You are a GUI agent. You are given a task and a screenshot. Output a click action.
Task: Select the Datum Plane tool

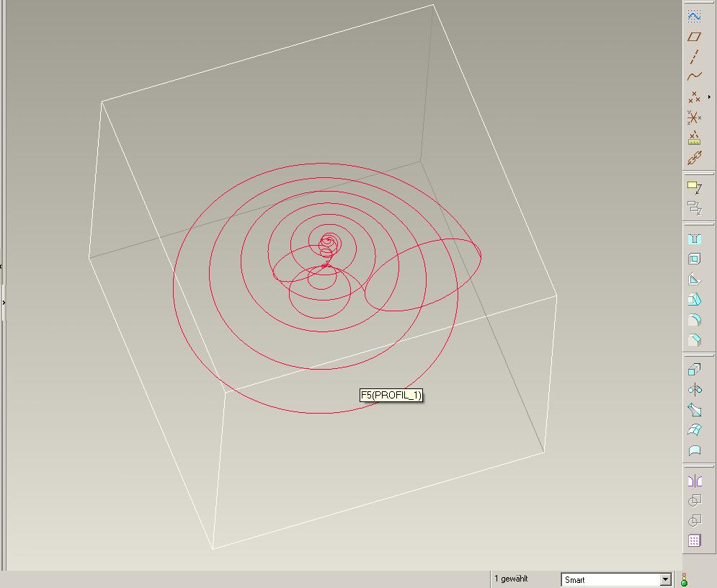[694, 37]
